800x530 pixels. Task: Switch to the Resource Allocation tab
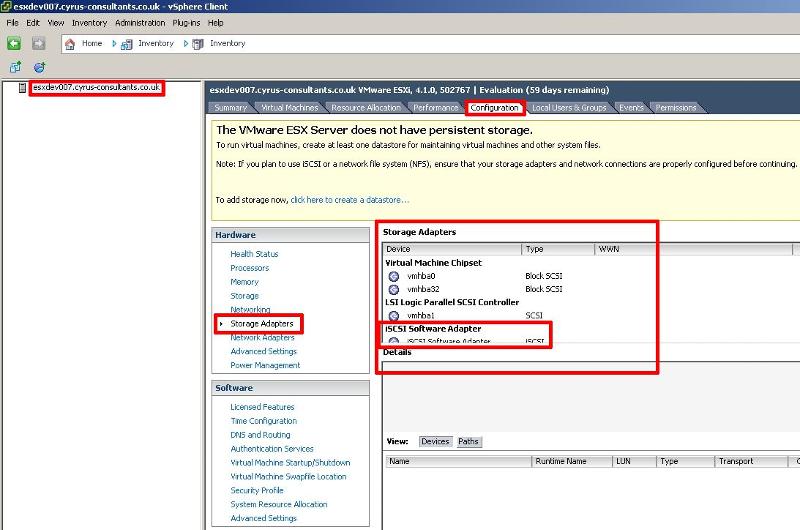(366, 108)
